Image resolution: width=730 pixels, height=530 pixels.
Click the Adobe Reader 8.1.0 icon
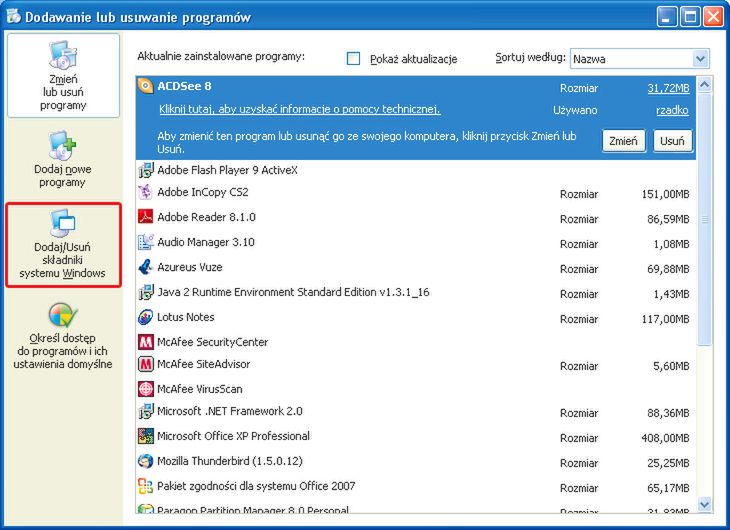[144, 217]
